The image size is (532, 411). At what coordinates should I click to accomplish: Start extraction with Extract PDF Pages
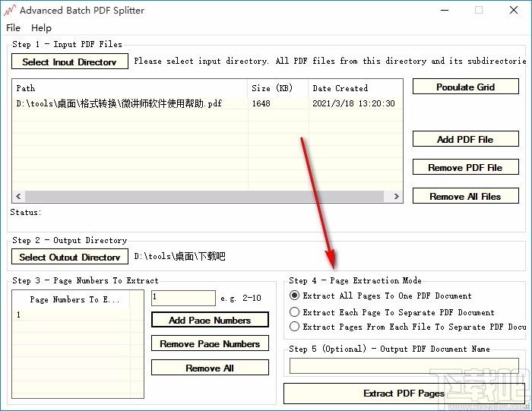[x=404, y=394]
